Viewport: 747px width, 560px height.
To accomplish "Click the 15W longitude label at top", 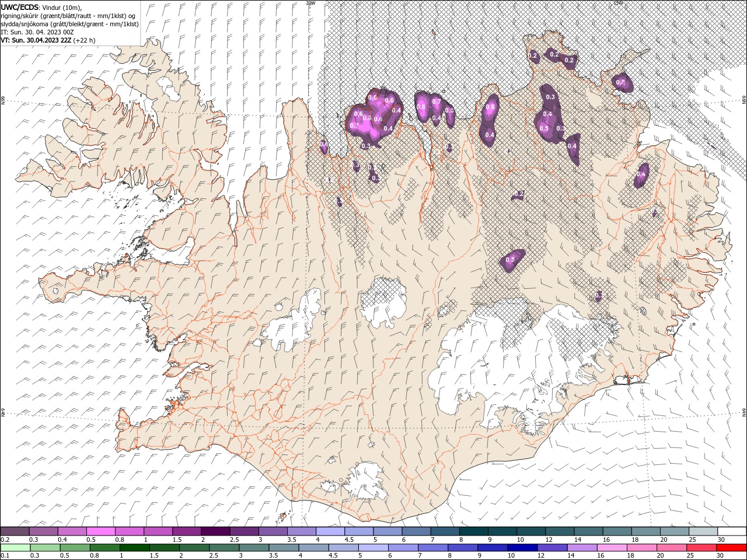I will point(618,3).
